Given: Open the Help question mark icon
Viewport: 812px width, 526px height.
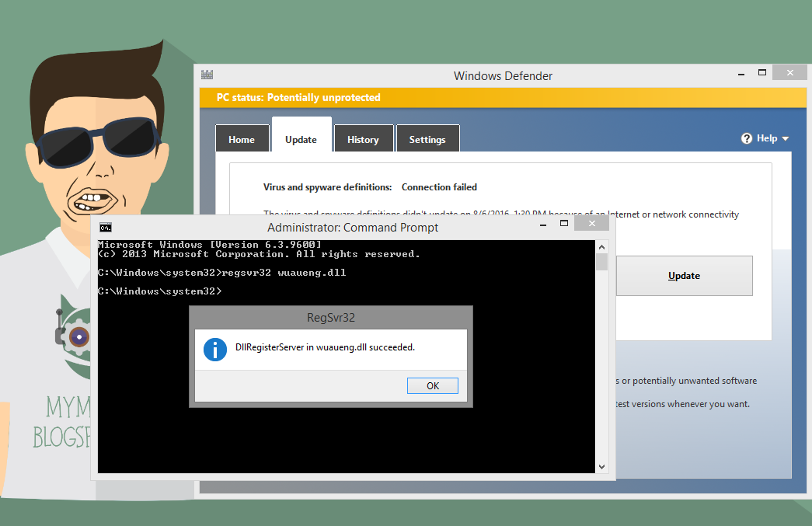Looking at the screenshot, I should (x=746, y=138).
